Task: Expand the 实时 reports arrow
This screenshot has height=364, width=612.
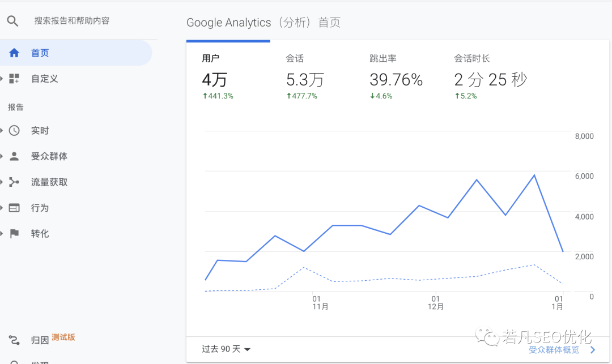Action: [2, 131]
